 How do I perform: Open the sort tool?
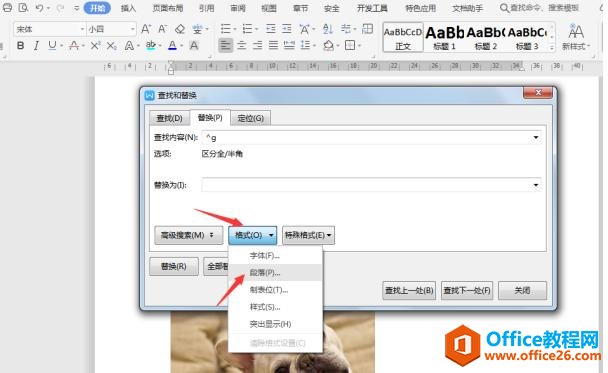pos(328,29)
